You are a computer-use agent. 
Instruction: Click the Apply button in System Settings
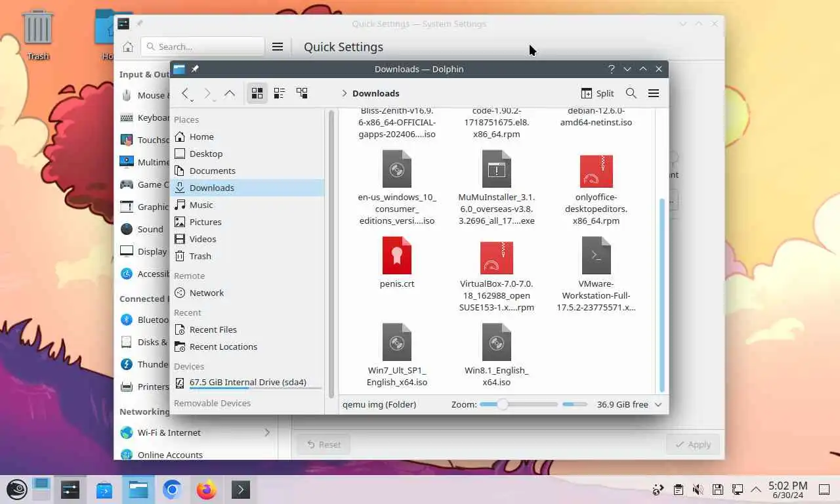tap(693, 444)
